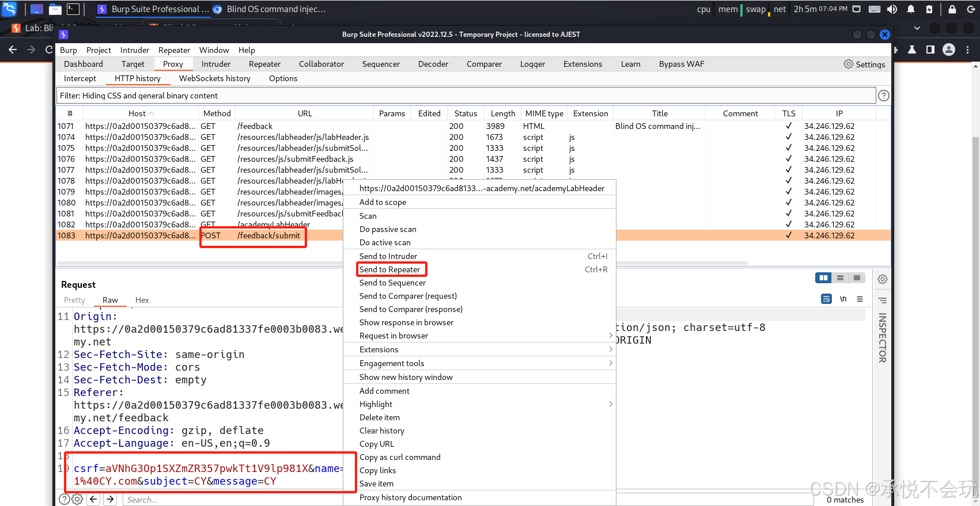Open search help question mark icon

click(65, 499)
